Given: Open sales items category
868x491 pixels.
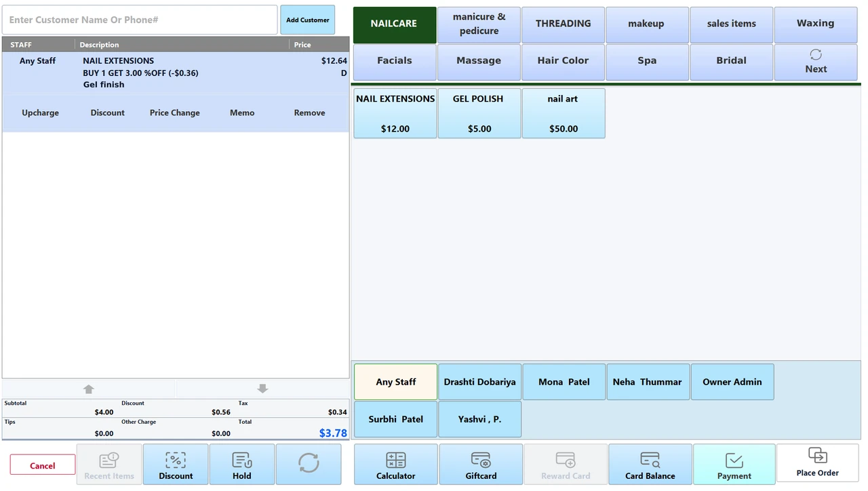Looking at the screenshot, I should tap(732, 24).
